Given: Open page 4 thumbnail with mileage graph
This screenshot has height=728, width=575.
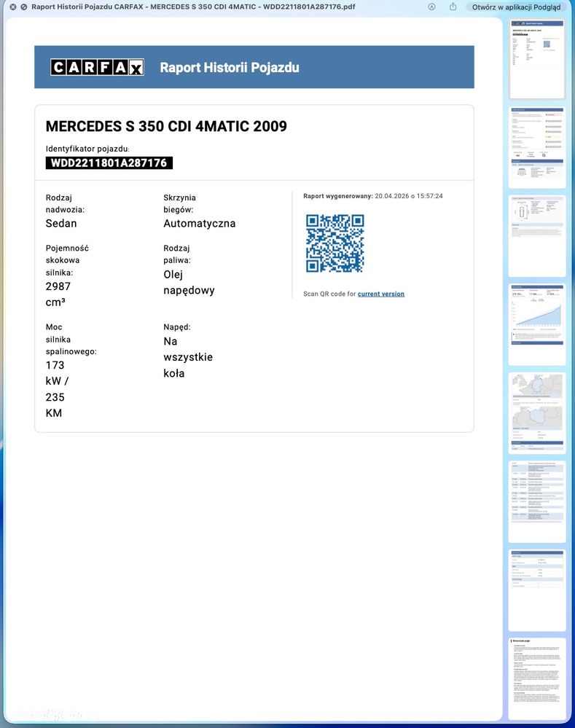Looking at the screenshot, I should 537,324.
